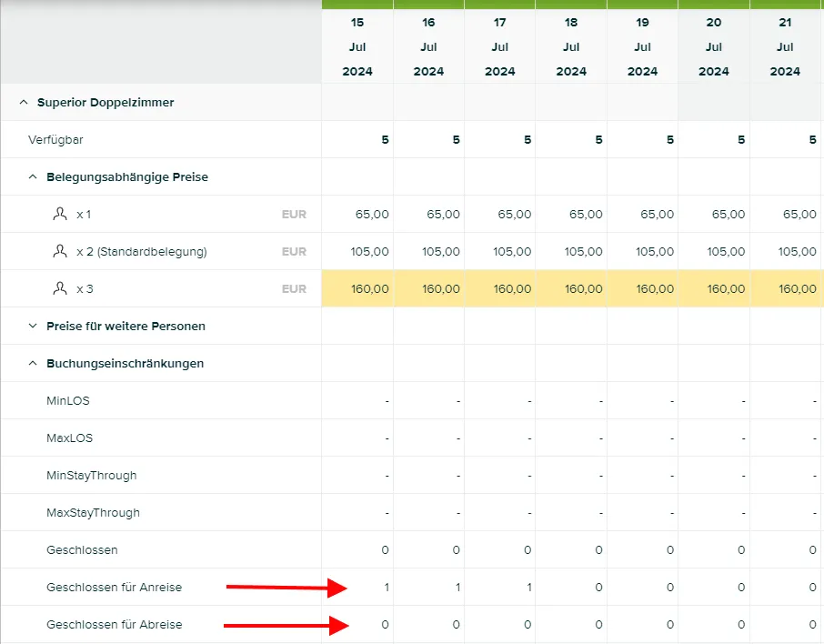Screen dimensions: 824x644
Task: Collapse the Superior Doppelzimmer section chevron
Action: (24, 102)
